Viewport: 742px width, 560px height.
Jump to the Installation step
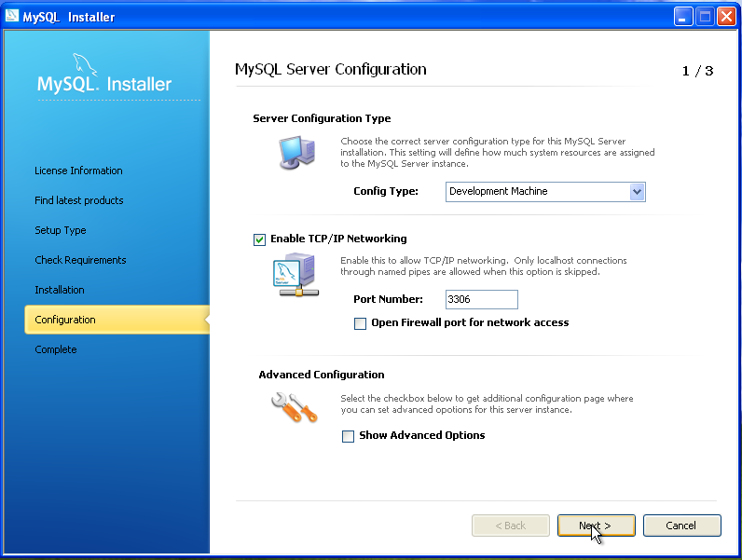click(x=60, y=290)
